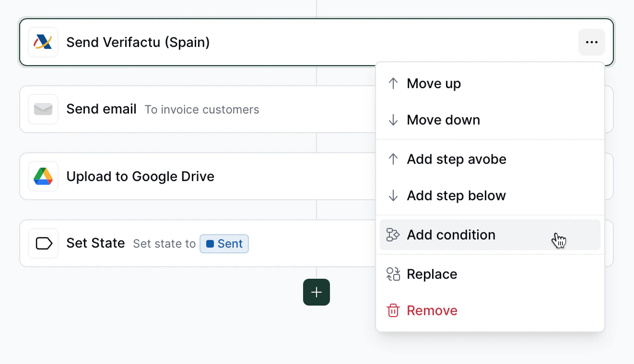Choose Add step avobe menu entry
634x364 pixels.
coord(456,159)
